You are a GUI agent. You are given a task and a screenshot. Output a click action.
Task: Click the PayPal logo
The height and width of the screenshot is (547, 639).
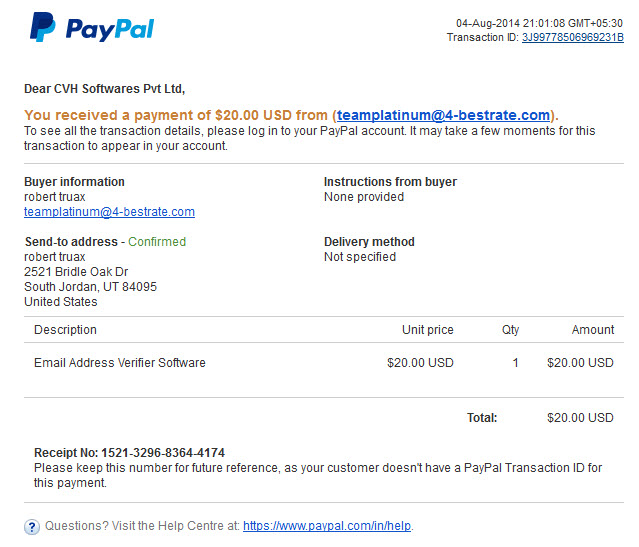click(x=92, y=27)
